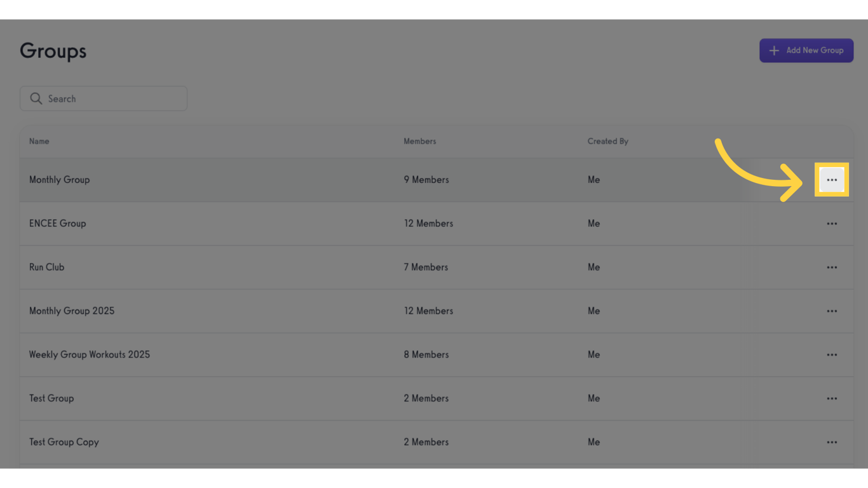Open the actions menu for Test Group Copy

(x=832, y=442)
